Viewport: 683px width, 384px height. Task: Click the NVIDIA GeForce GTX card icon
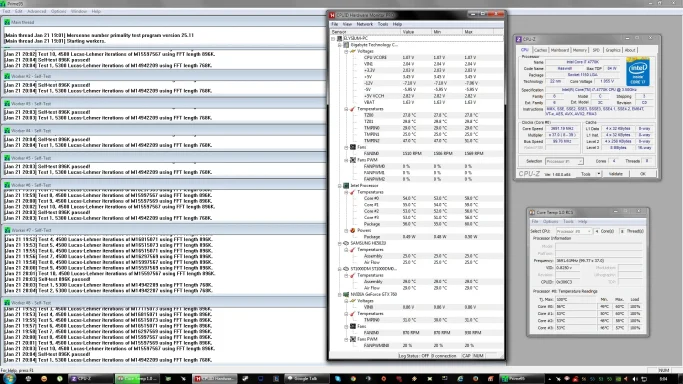coord(346,294)
